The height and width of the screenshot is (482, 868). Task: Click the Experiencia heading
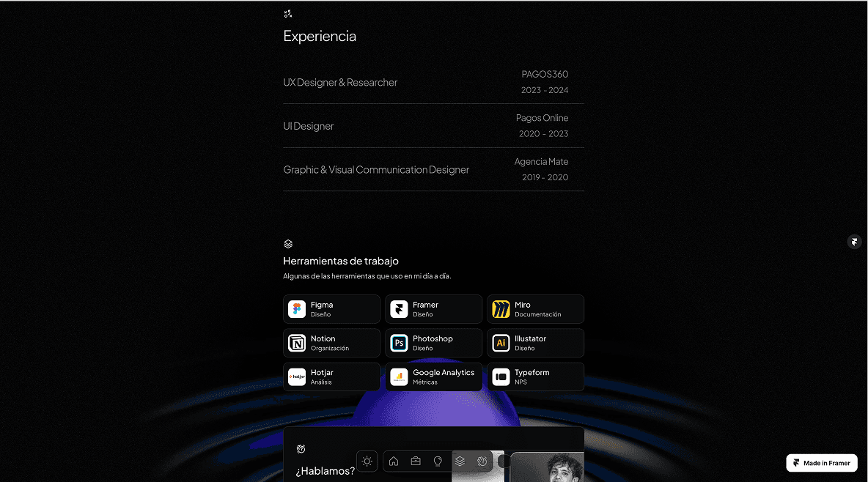click(320, 37)
